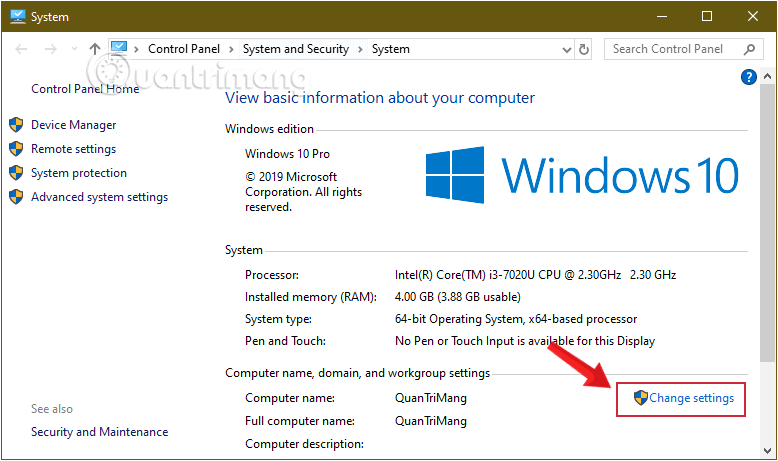Click the Windows 10 logo image

tap(582, 175)
